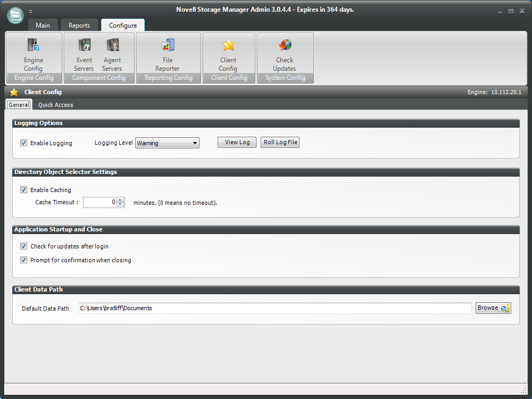
Task: Click the Engine IP address text
Action: (x=506, y=92)
